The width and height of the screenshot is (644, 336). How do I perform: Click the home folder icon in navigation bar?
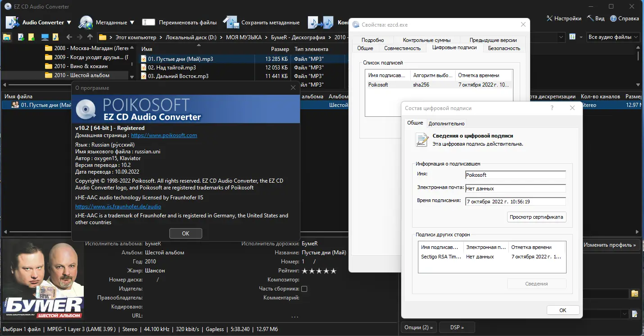pos(7,37)
